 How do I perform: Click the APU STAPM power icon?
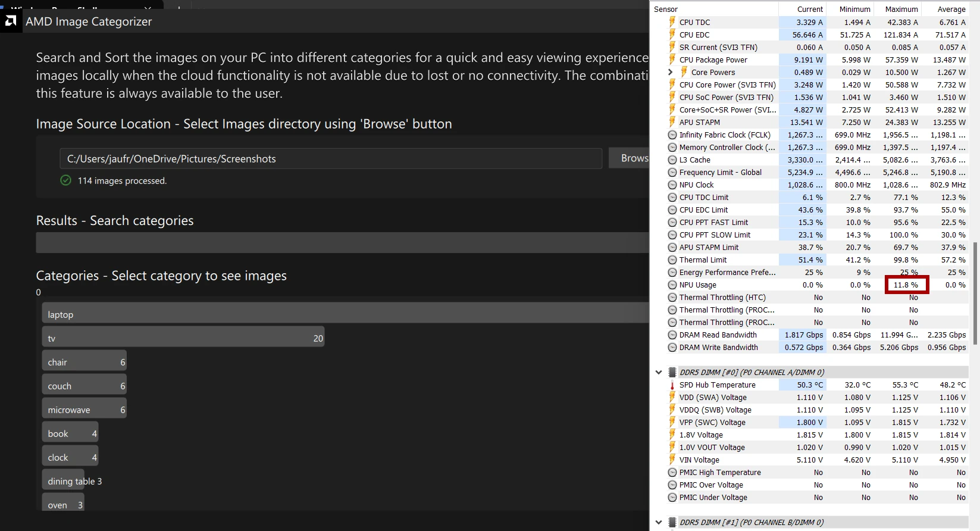point(672,122)
